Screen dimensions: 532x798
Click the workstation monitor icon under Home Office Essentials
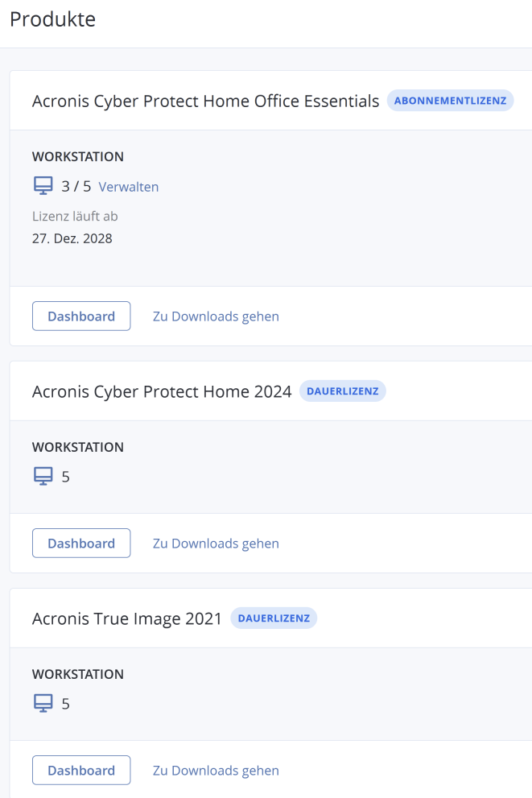click(43, 187)
